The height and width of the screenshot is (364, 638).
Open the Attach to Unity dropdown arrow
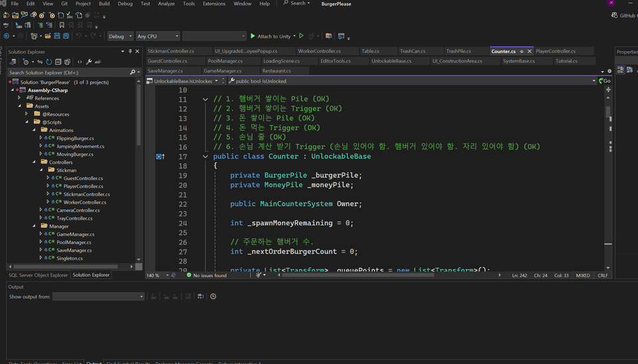pyautogui.click(x=294, y=36)
